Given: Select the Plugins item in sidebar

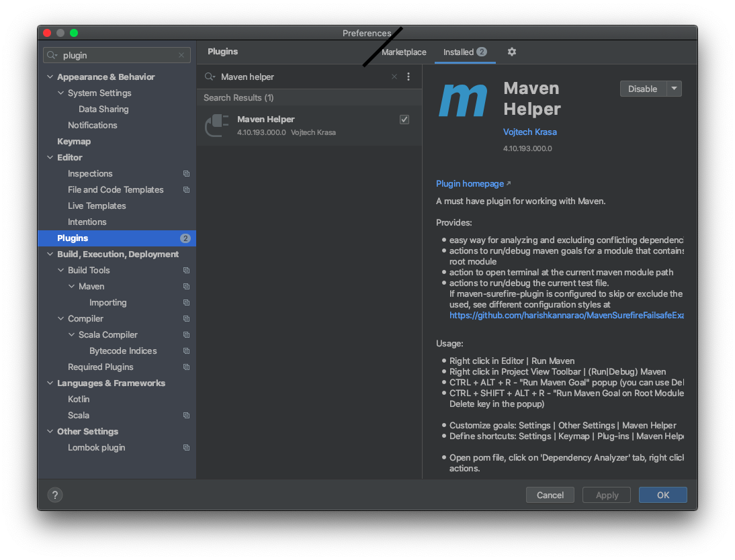Looking at the screenshot, I should (117, 238).
